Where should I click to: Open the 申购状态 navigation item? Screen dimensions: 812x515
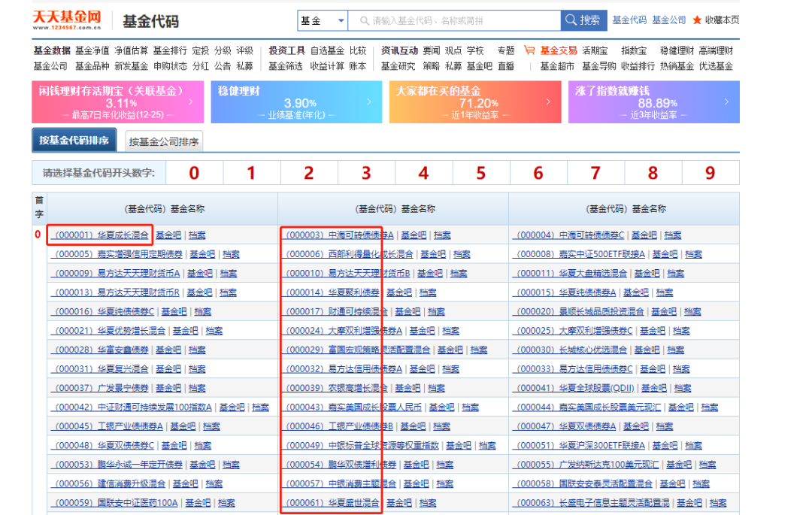click(170, 66)
